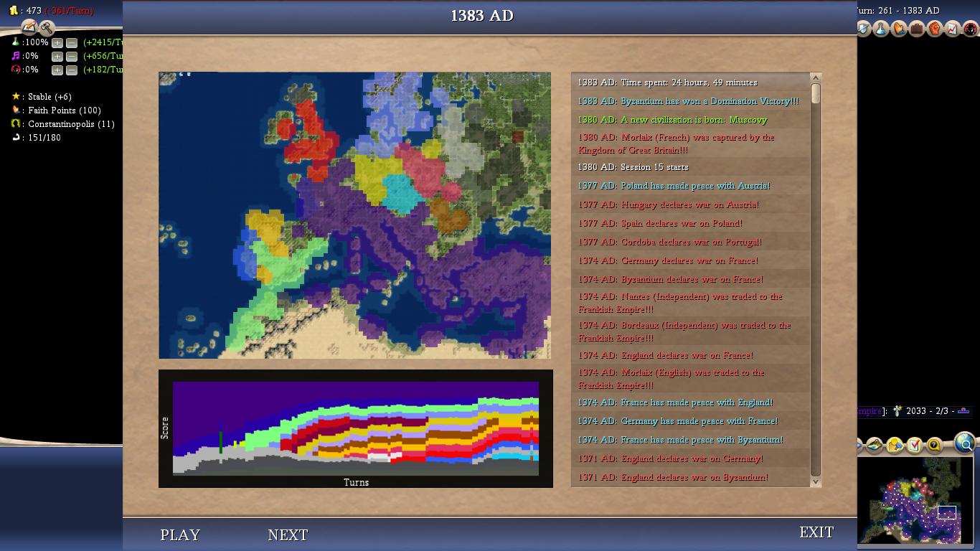The image size is (980, 551).
Task: Click the Constantinopolis horseshoe icon
Action: point(16,124)
